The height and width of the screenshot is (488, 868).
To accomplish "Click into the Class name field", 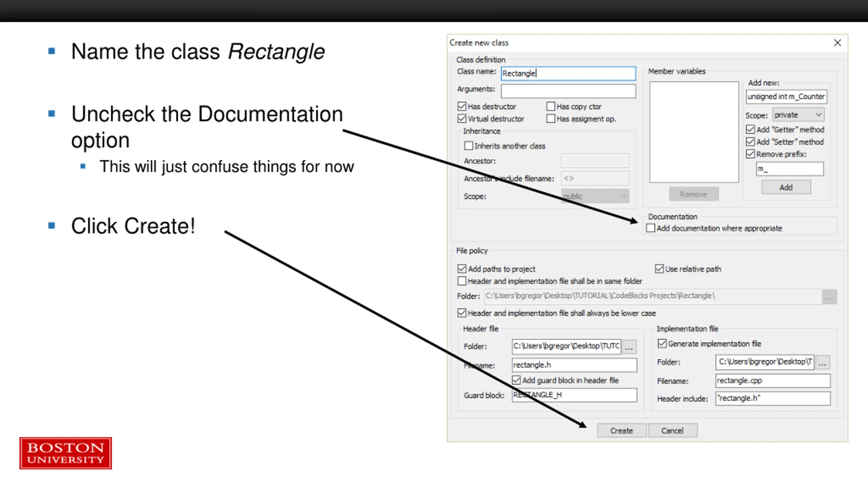I will pyautogui.click(x=568, y=73).
